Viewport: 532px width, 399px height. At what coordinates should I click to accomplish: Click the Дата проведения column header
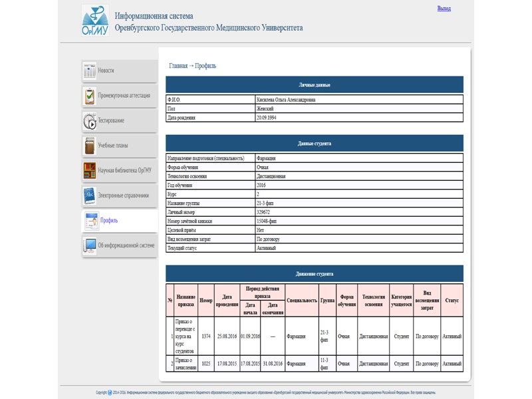(x=227, y=301)
